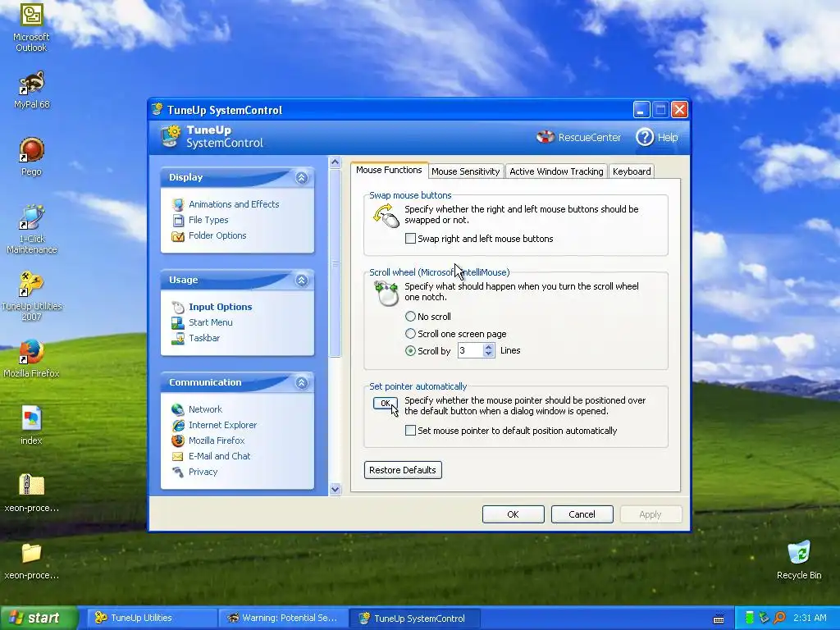The width and height of the screenshot is (840, 630).
Task: Enable Set mouse pointer to default position automatically
Action: 410,431
